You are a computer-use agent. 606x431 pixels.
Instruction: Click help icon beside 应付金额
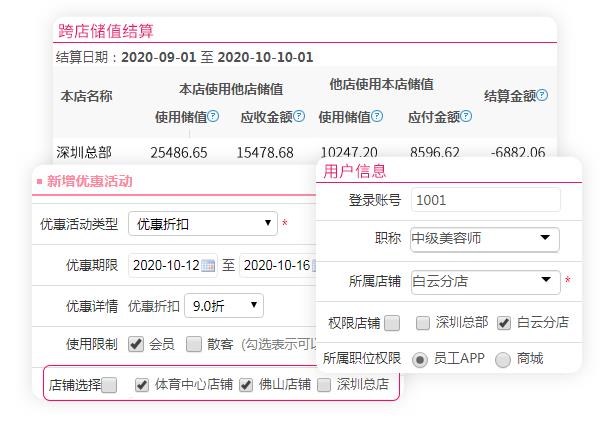click(x=466, y=117)
